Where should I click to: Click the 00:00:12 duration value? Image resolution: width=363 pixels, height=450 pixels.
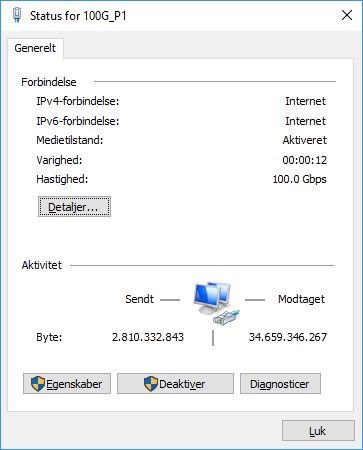coord(304,160)
